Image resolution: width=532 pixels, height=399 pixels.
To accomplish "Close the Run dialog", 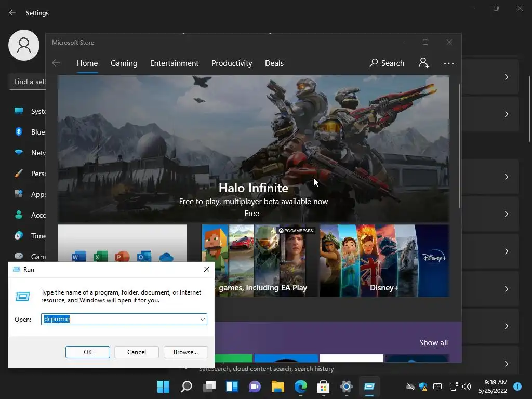I will point(207,269).
